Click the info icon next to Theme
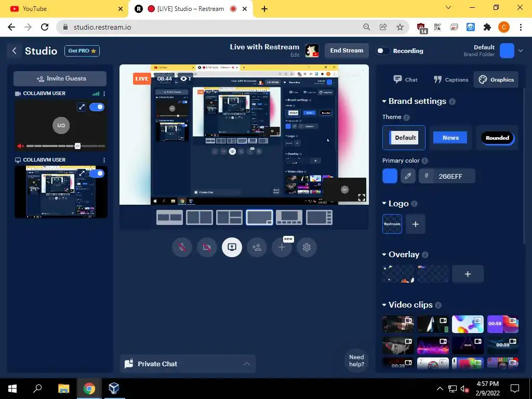The height and width of the screenshot is (399, 532). [406, 117]
